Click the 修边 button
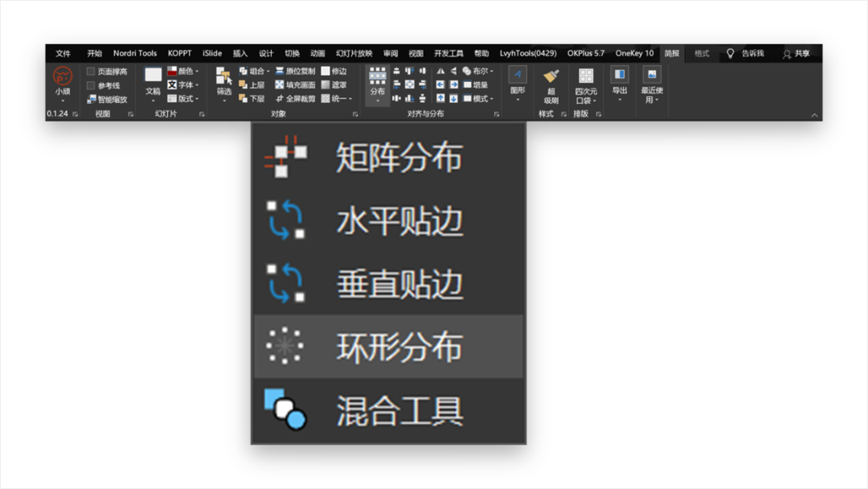868x489 pixels. coord(334,71)
